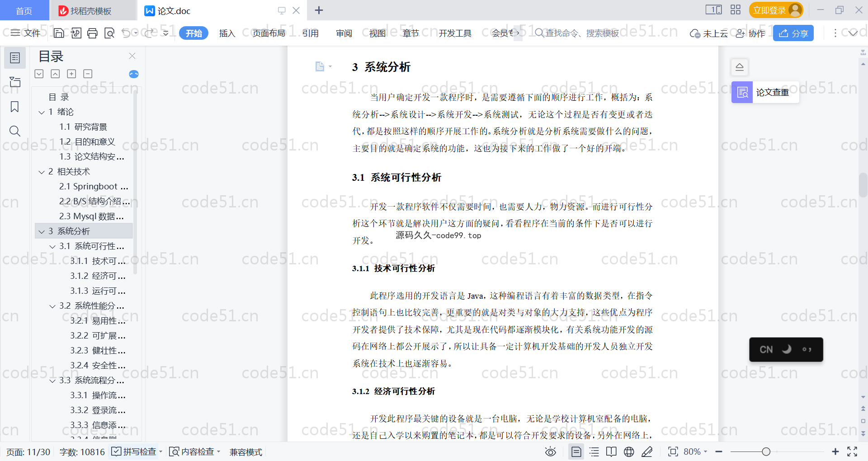Viewport: 868px width, 461px height.
Task: Open the search icon in the left sidebar
Action: 15,131
